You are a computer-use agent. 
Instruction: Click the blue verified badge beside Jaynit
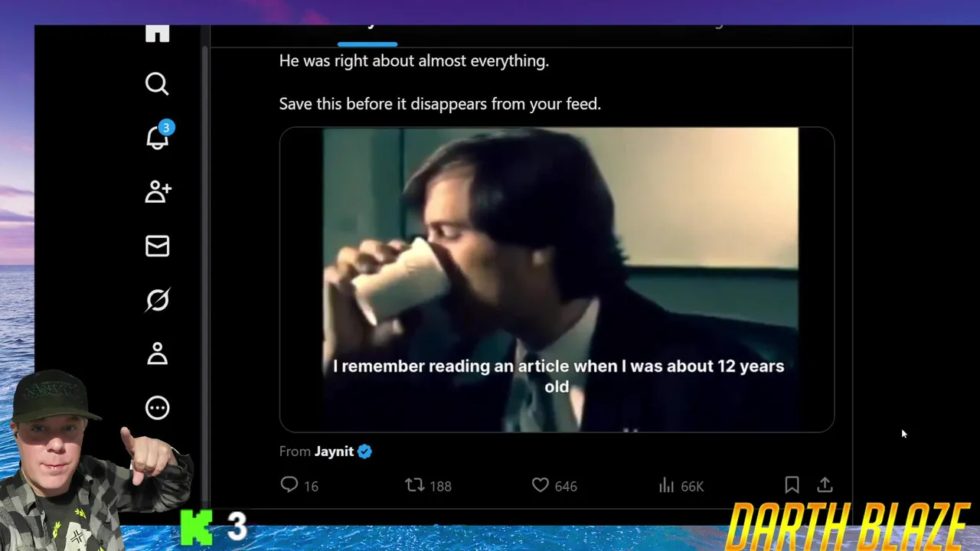coord(364,452)
